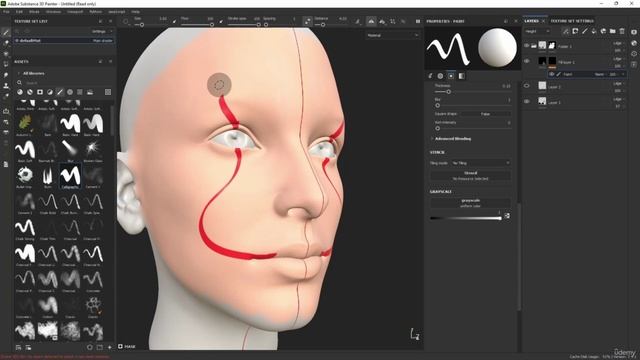The image size is (640, 360).
Task: Select the Clone tool
Action: click(6, 86)
